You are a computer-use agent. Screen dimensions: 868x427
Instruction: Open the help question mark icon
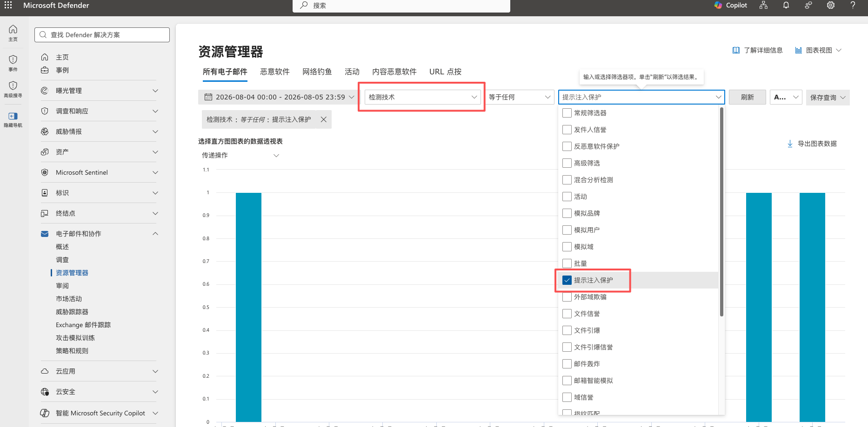click(853, 5)
